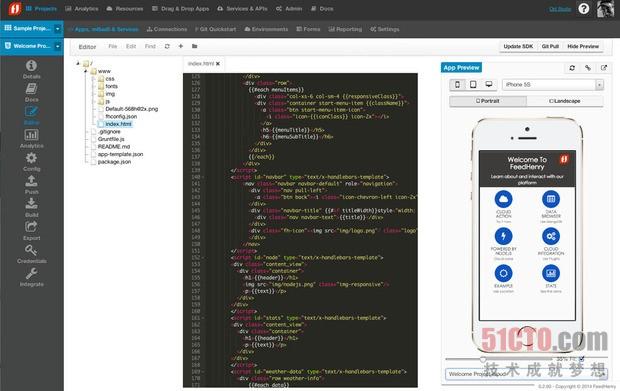
Task: Open Admin in top navigation
Action: [289, 8]
